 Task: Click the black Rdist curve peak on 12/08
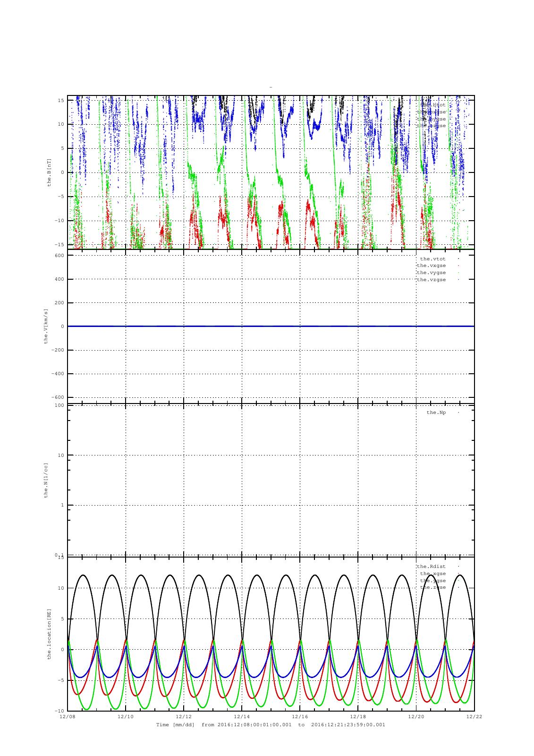[x=83, y=575]
